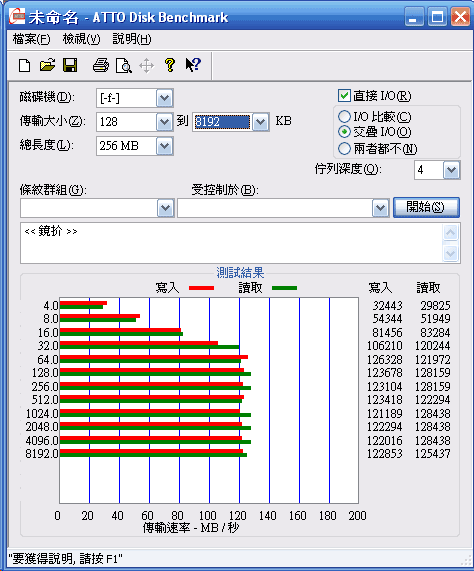This screenshot has height=571, width=474.
Task: Select the I/O 比較 radio button
Action: 344,117
